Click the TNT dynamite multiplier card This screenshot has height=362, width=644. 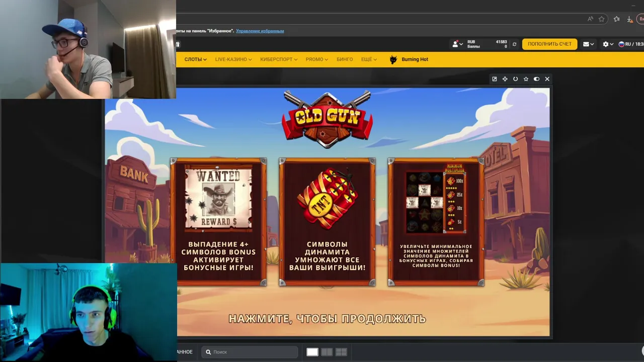(x=327, y=222)
